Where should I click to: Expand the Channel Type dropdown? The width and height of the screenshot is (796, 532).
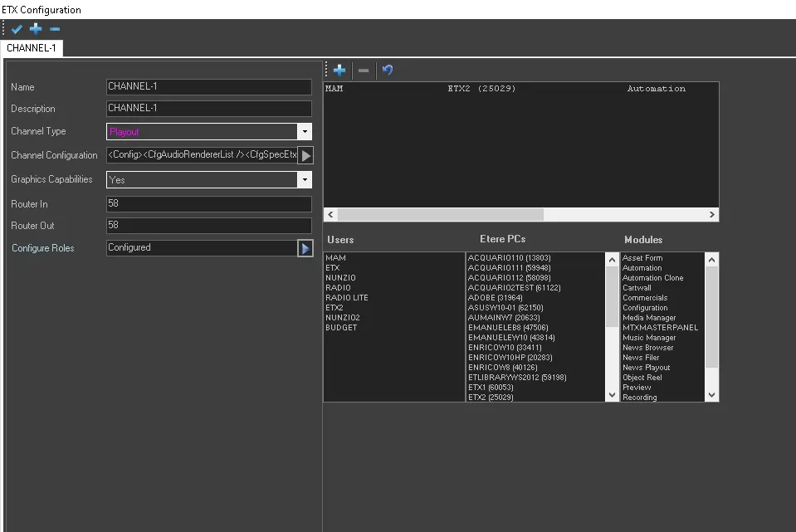(305, 131)
